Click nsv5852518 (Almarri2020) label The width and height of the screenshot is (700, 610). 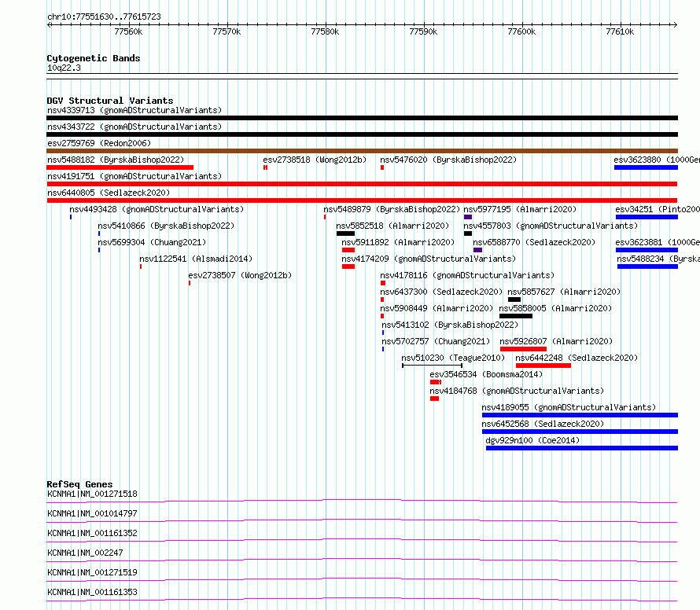392,226
